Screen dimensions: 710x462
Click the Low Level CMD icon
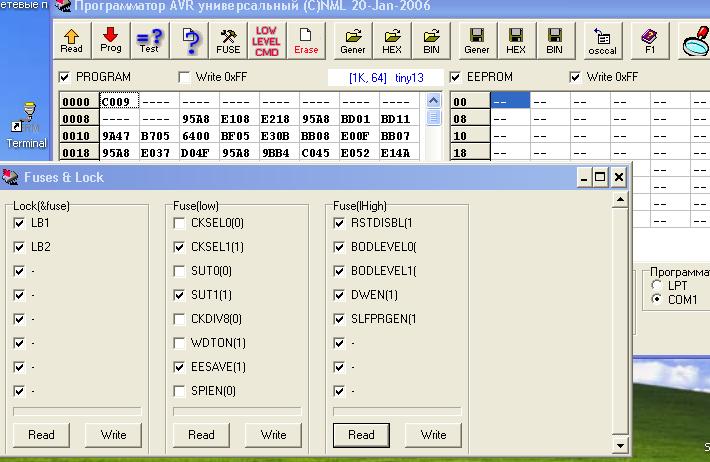[x=267, y=40]
